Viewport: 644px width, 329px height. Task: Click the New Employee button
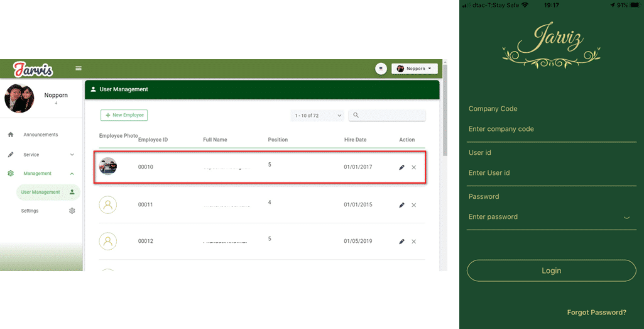pyautogui.click(x=124, y=115)
